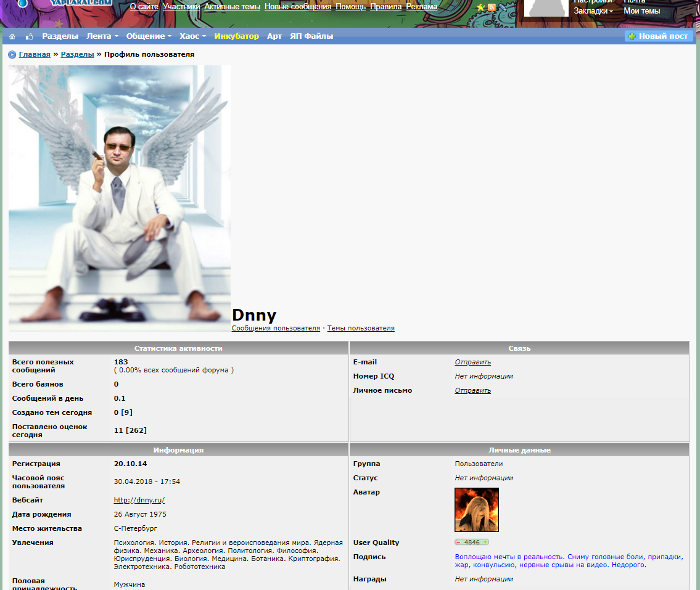Click the blue arrow icon before Главная
Image resolution: width=700 pixels, height=590 pixels.
click(12, 54)
